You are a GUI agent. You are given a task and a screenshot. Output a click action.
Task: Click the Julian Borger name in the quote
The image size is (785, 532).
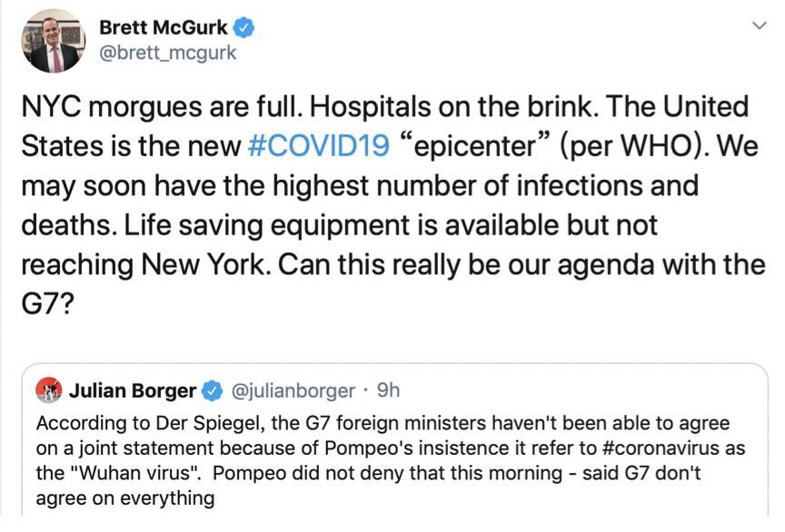pos(133,391)
